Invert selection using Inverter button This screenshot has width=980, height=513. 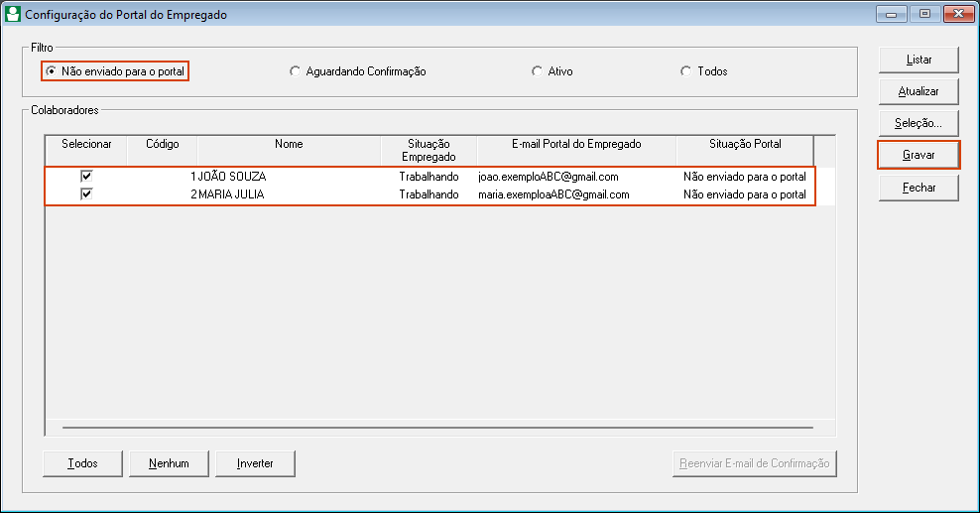(255, 463)
